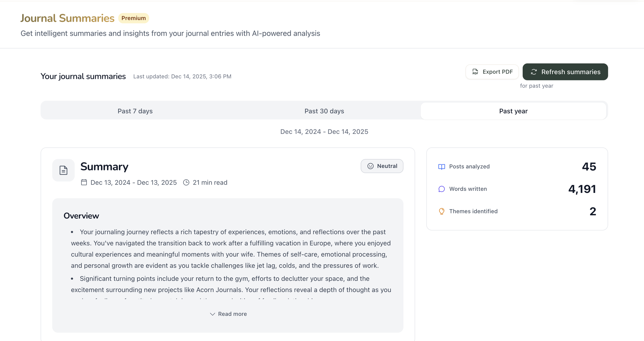Click the speech bubble Words written icon
The height and width of the screenshot is (341, 644).
442,189
